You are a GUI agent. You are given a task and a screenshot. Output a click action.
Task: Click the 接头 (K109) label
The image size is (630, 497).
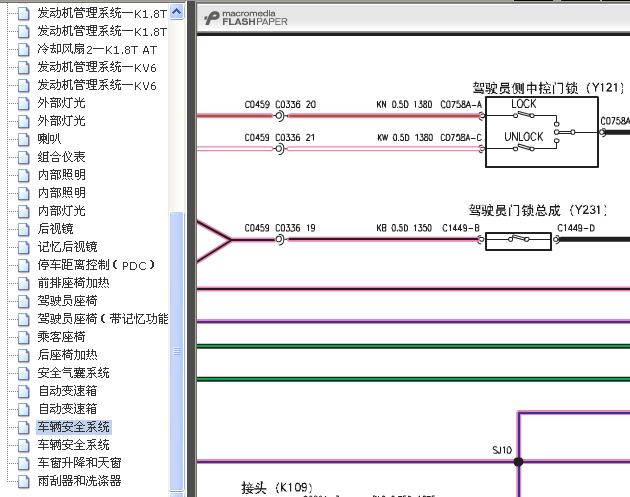click(x=276, y=488)
